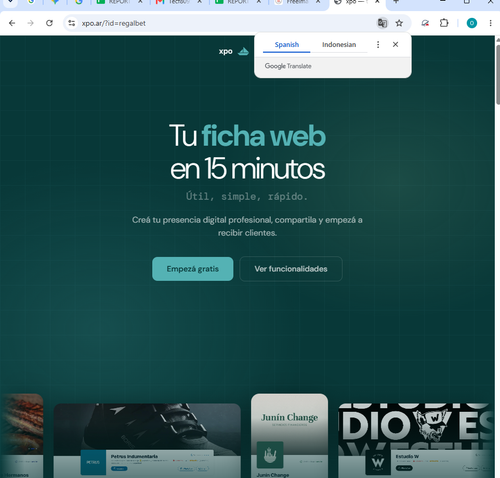The width and height of the screenshot is (500, 478).
Task: Click the xpo logo at page top
Action: [x=234, y=51]
